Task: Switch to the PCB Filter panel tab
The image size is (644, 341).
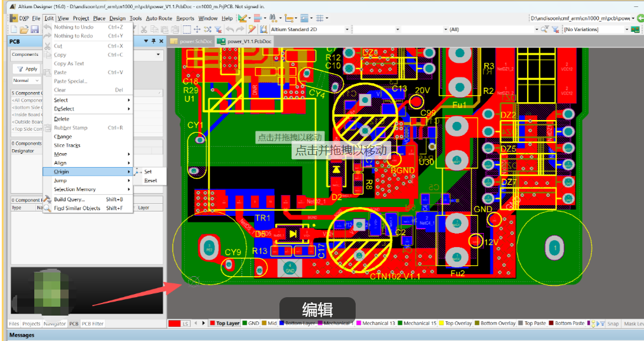Action: click(x=93, y=324)
